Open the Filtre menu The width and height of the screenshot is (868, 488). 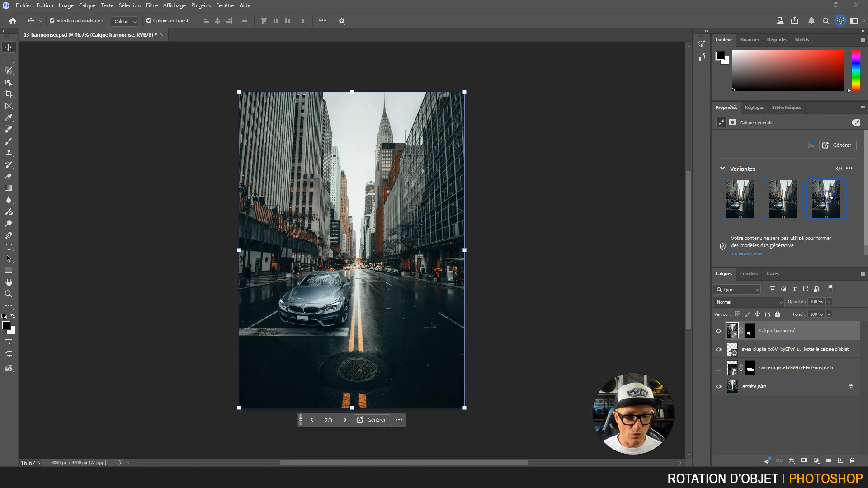pyautogui.click(x=151, y=5)
